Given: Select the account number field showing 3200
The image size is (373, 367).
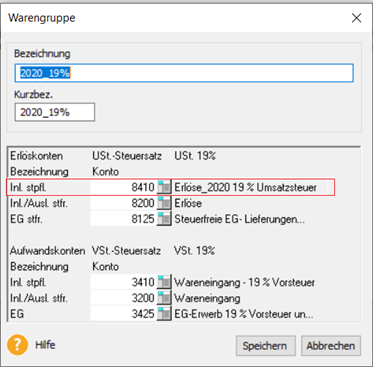Looking at the screenshot, I should click(x=123, y=298).
